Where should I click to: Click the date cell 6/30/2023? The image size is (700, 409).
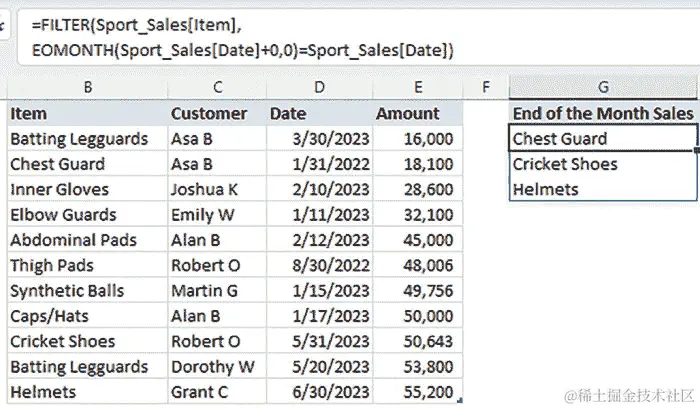click(320, 392)
